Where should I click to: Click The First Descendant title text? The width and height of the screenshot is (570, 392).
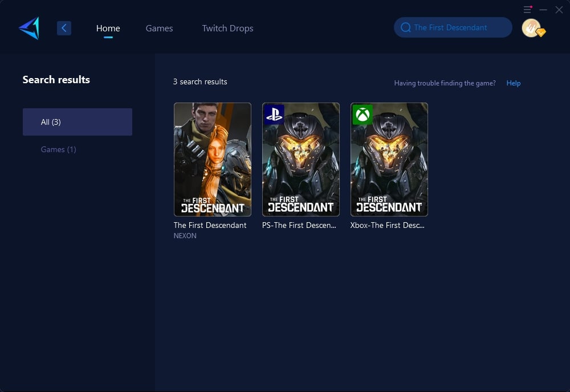pos(210,225)
